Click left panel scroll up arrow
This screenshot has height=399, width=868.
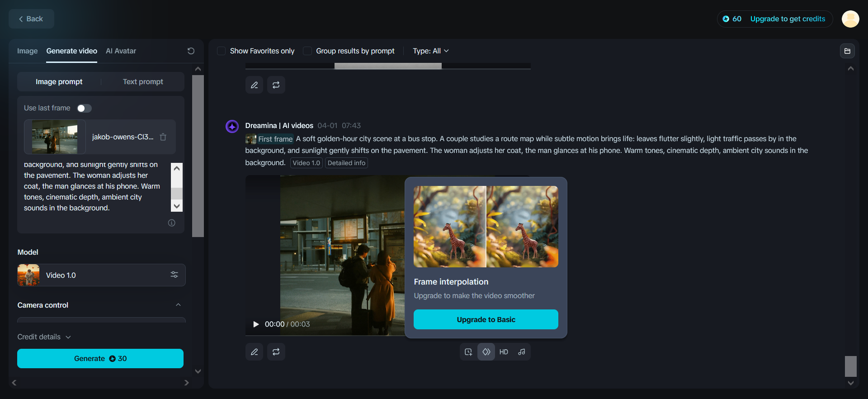click(x=198, y=69)
